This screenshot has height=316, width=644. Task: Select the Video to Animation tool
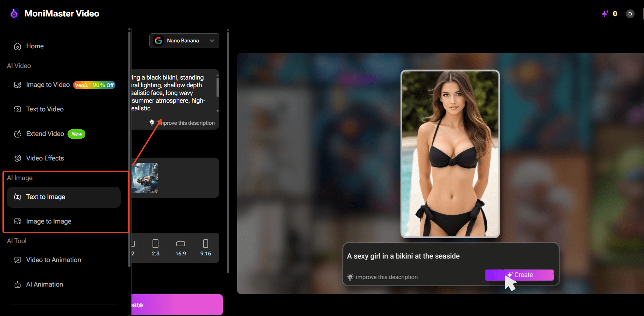[x=53, y=260]
